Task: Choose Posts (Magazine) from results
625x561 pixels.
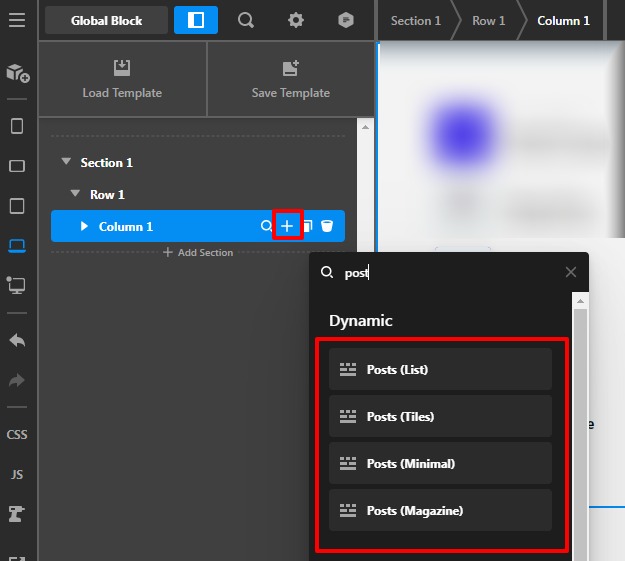Action: pos(440,511)
